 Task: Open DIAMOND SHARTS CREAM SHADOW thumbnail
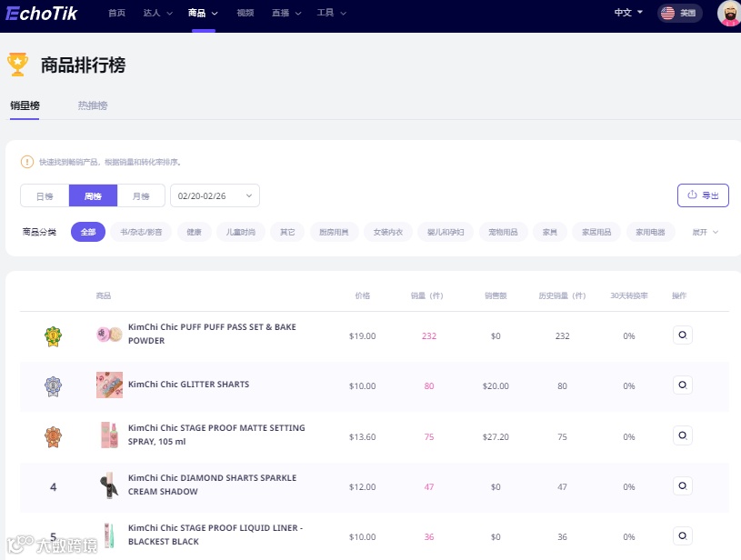tap(109, 485)
